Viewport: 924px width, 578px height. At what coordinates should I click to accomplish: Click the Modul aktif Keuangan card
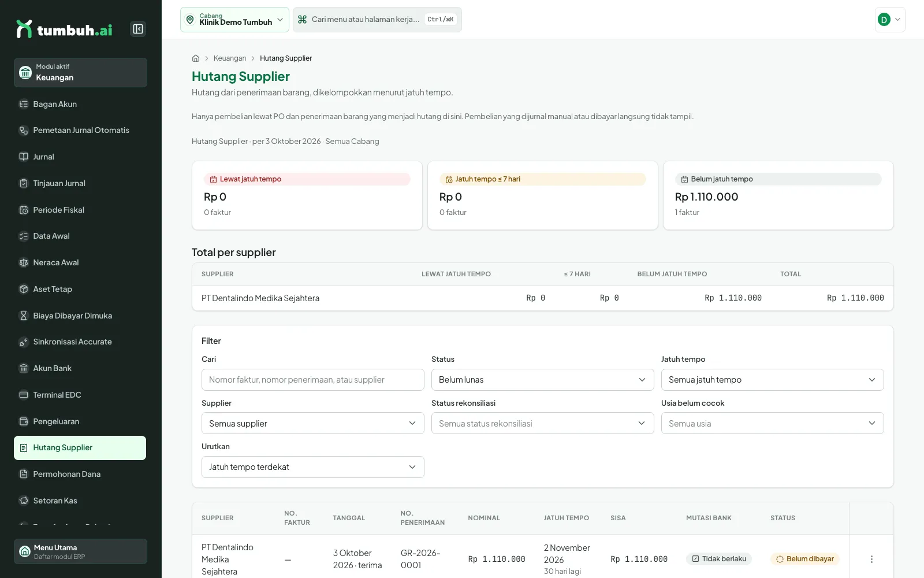pos(80,72)
